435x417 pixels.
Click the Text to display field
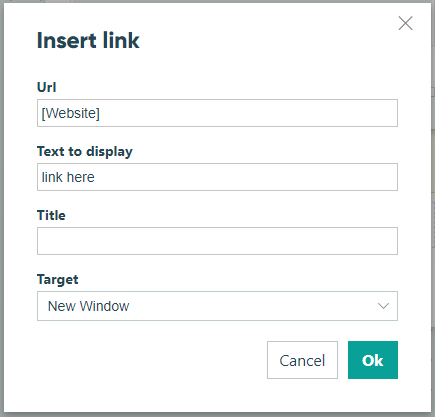(217, 177)
